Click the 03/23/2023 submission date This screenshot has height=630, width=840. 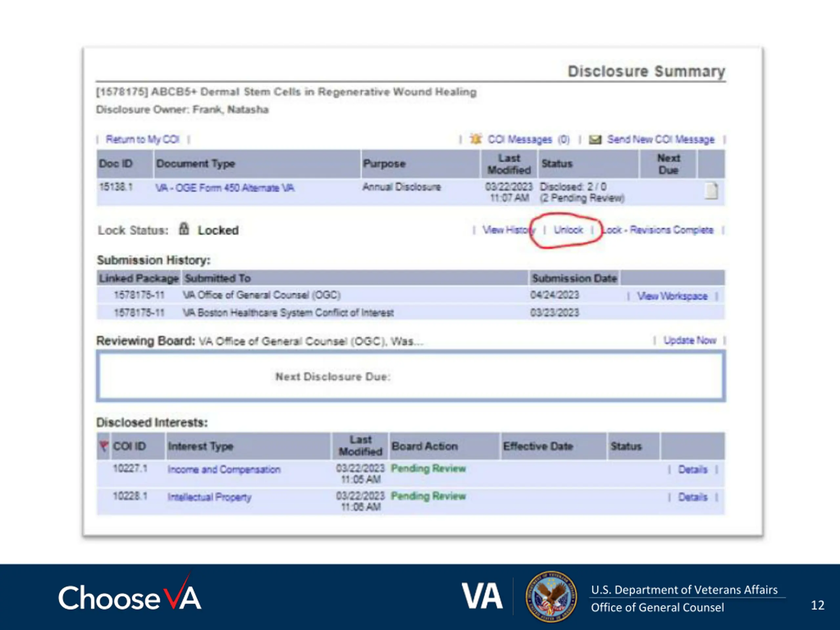pos(555,312)
